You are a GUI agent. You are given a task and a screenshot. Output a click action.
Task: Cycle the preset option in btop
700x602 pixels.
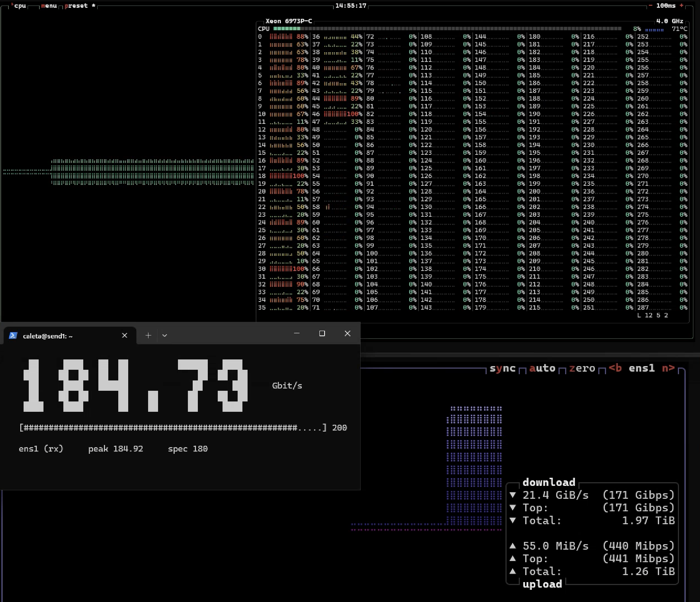(80, 6)
